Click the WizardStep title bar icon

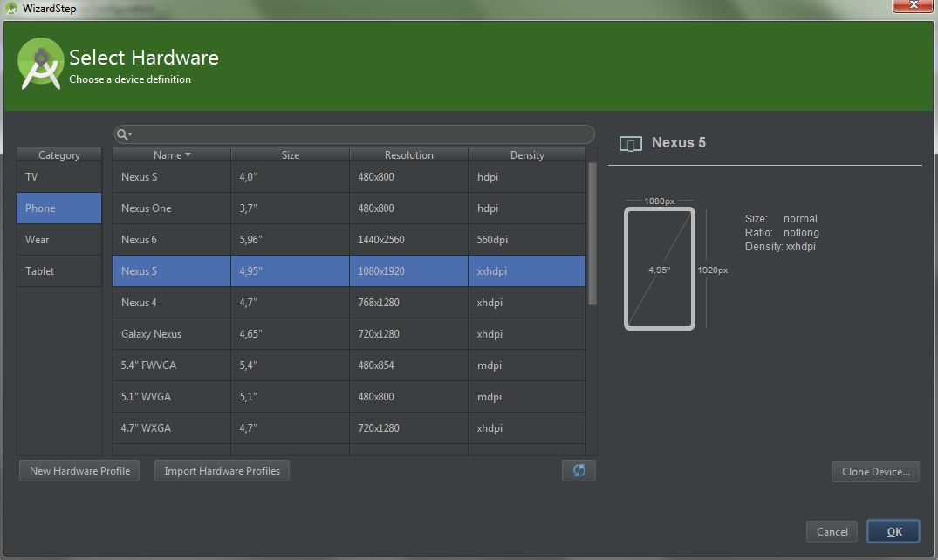[x=11, y=9]
